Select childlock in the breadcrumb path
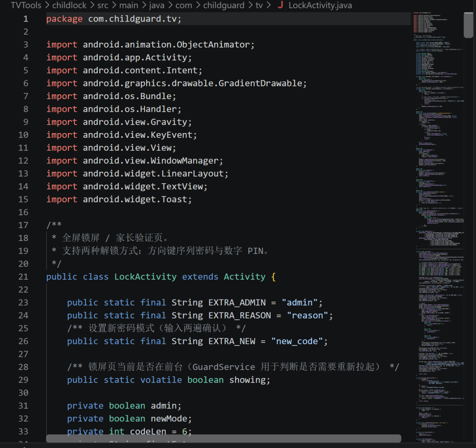Screen dimensions: 476x448 coord(69,5)
